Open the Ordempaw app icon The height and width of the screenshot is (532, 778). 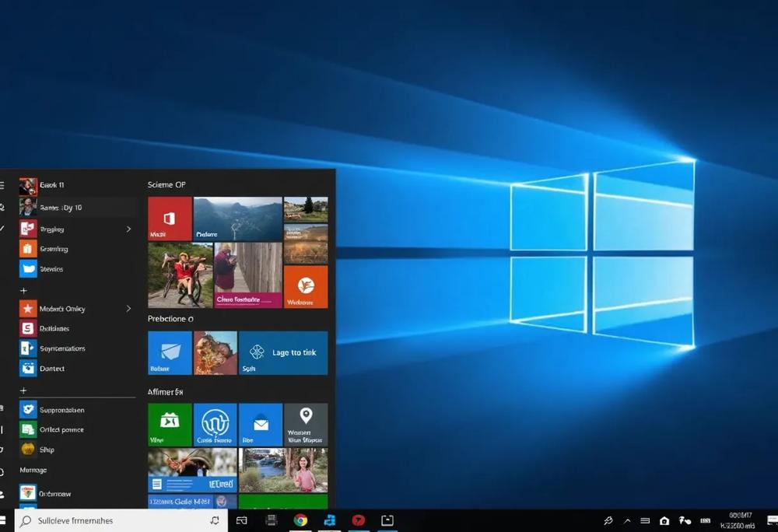pos(28,493)
